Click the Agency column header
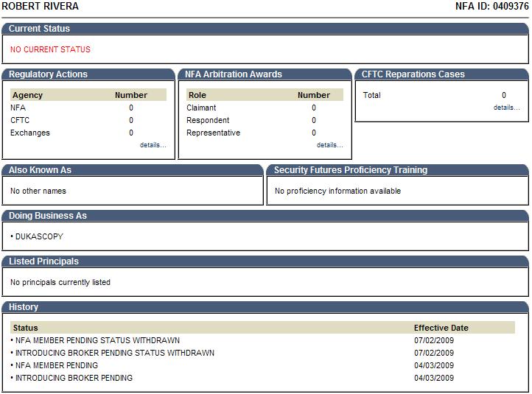 coord(28,95)
